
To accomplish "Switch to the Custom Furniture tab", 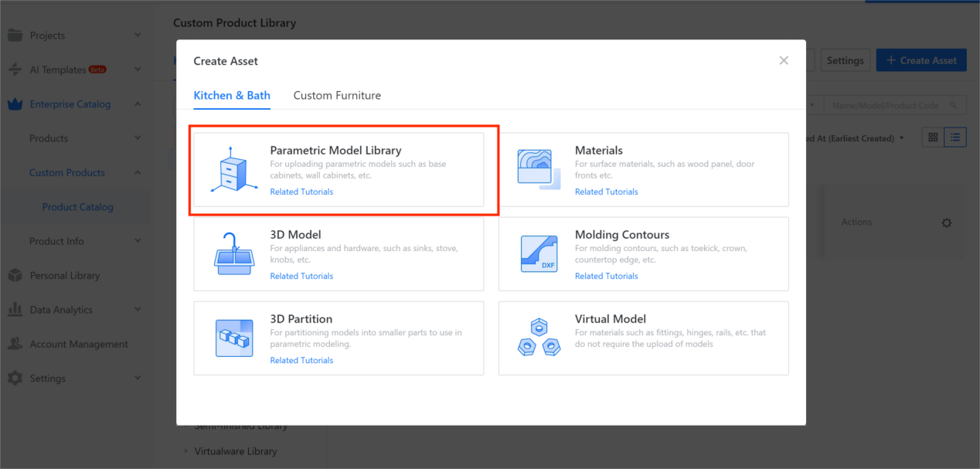I will tap(337, 96).
